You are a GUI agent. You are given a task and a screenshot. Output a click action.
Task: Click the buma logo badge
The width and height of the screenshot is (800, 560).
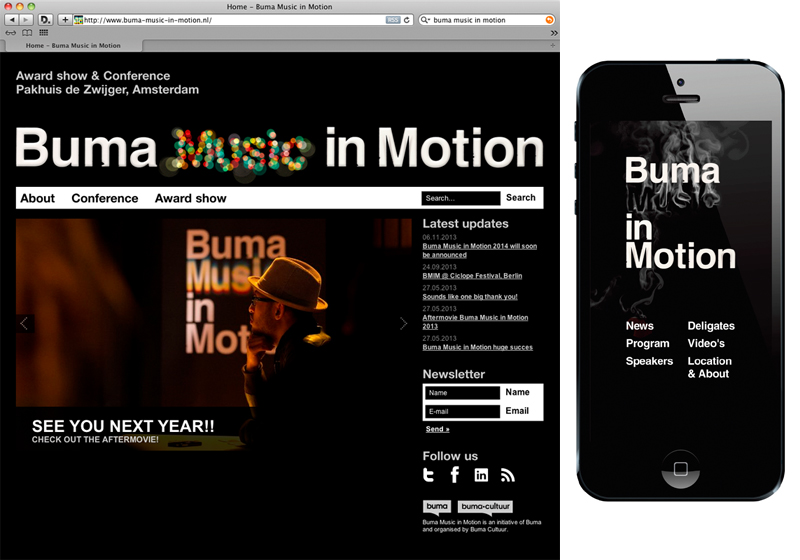pyautogui.click(x=437, y=506)
